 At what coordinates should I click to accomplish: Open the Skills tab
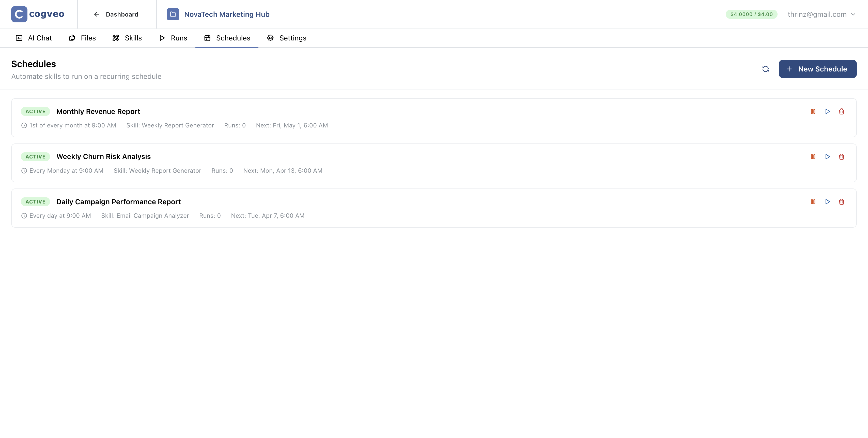pyautogui.click(x=127, y=38)
